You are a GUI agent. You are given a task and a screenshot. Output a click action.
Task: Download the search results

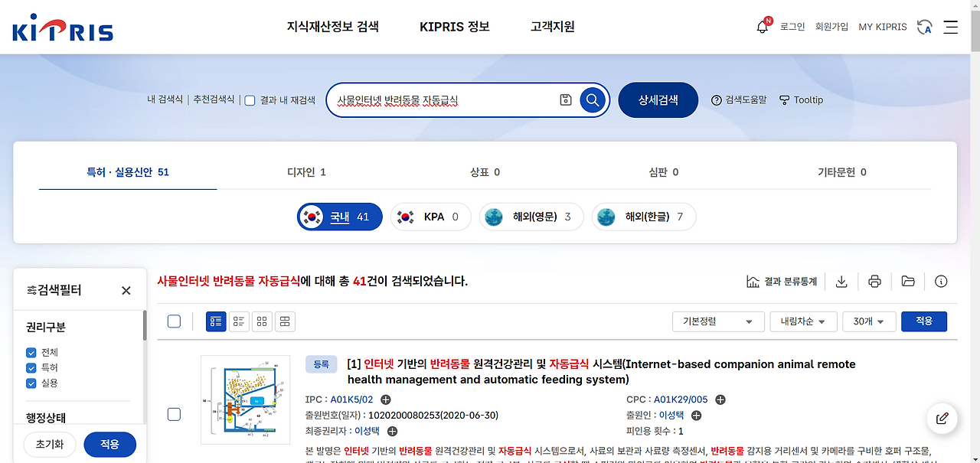coord(841,282)
